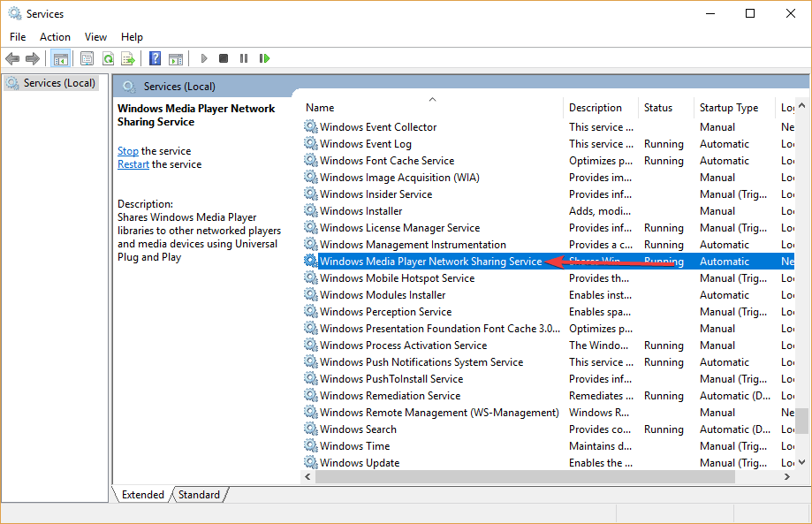Click gear icon of Windows Perception Service

tap(311, 311)
